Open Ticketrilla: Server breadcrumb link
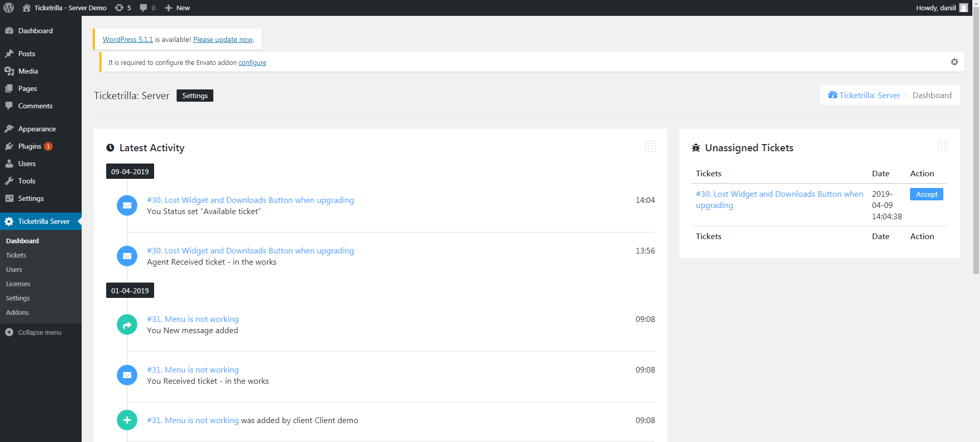980x442 pixels. 870,95
